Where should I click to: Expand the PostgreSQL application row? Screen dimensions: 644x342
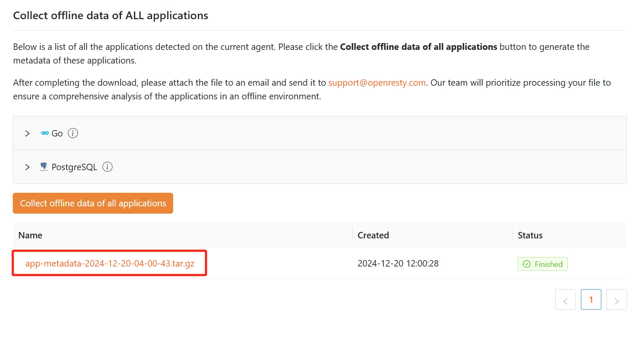point(27,167)
